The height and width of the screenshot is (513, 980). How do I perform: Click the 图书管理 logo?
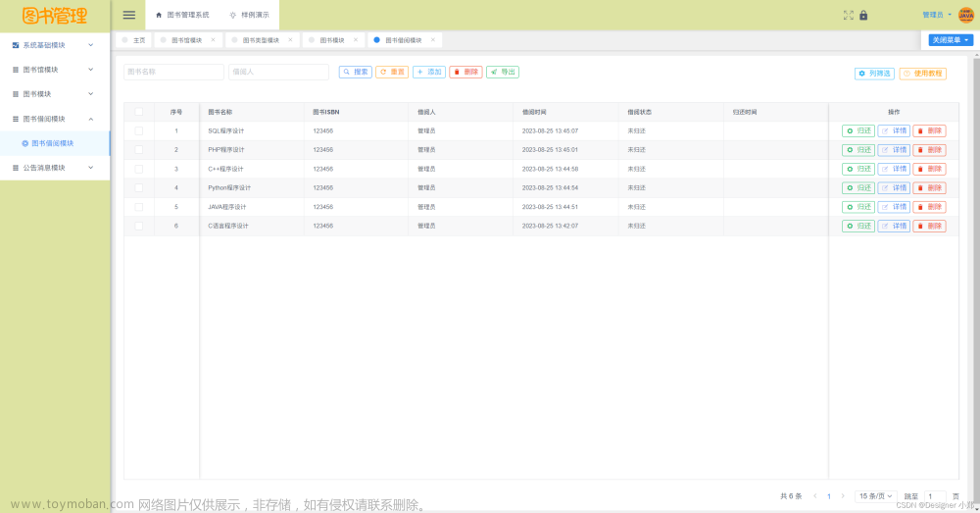(55, 16)
